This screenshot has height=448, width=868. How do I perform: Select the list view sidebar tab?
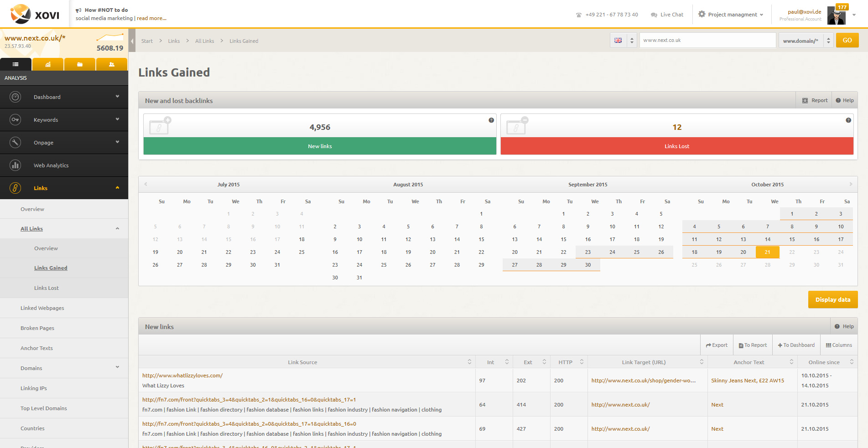(16, 64)
